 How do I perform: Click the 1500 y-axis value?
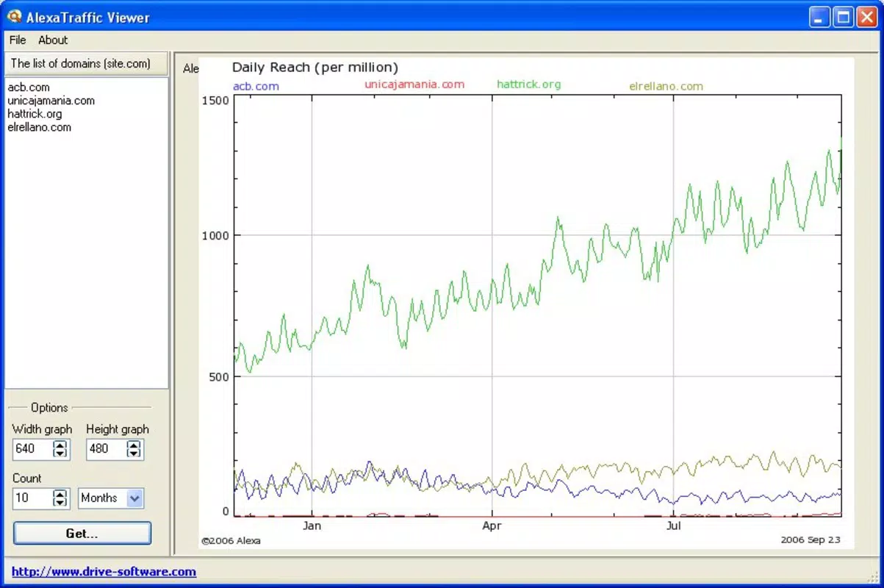tap(215, 100)
